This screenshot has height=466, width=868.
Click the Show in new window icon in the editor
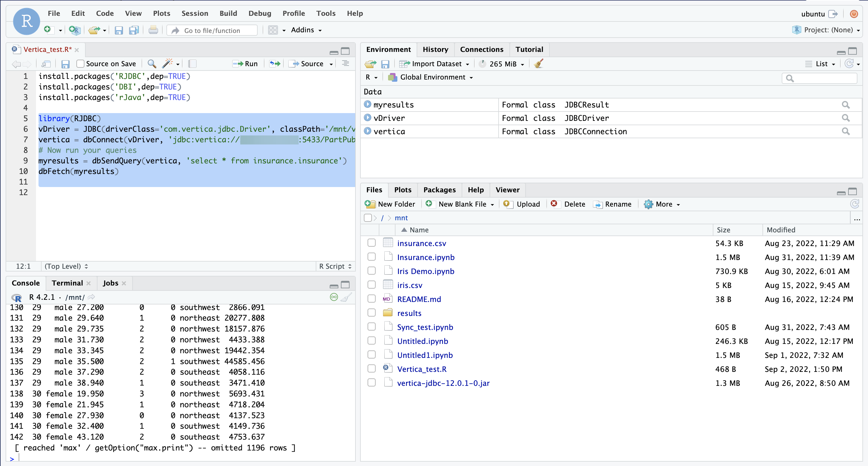click(x=46, y=64)
